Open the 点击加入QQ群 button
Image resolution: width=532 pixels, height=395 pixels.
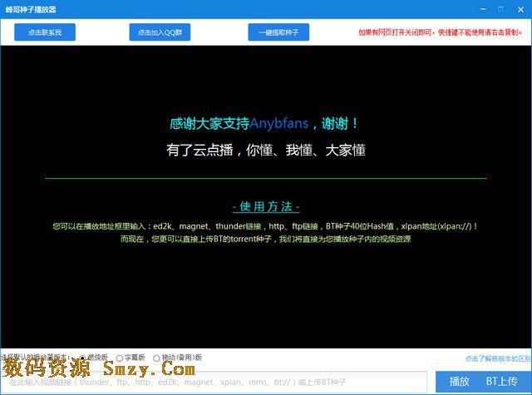pyautogui.click(x=160, y=32)
